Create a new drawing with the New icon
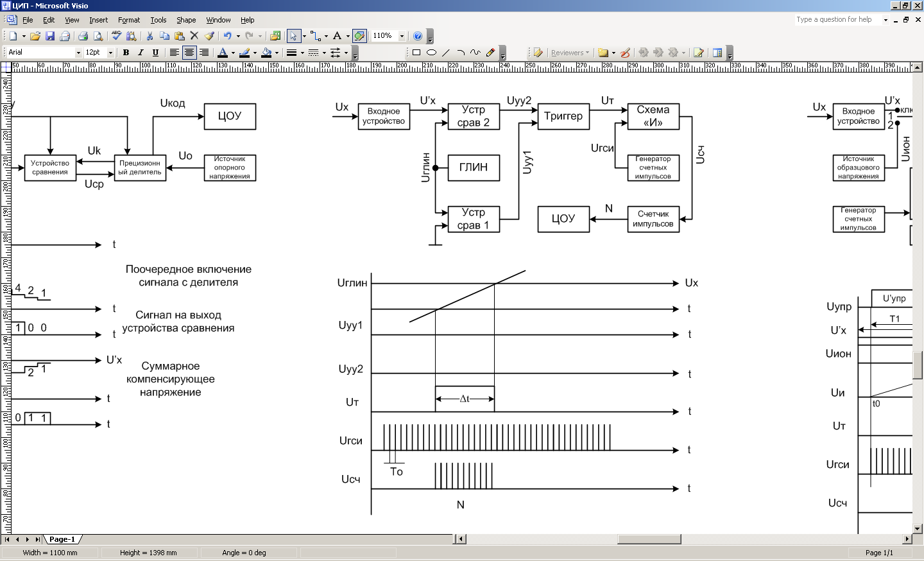 point(13,36)
